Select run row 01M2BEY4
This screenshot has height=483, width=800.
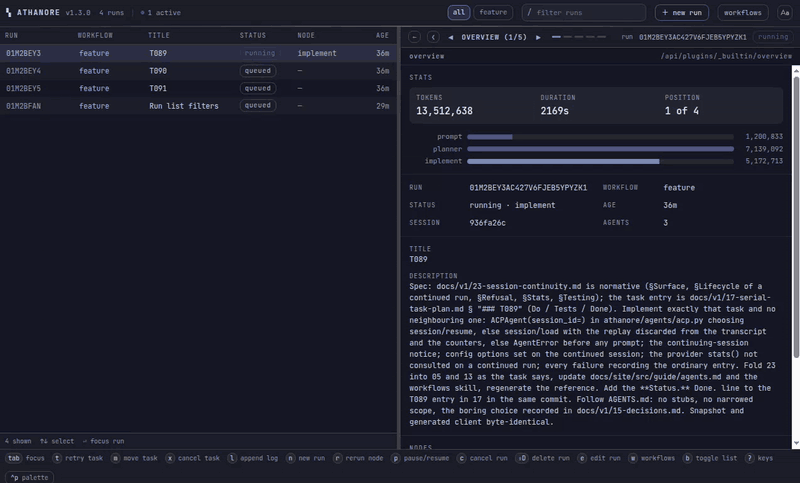tap(198, 71)
